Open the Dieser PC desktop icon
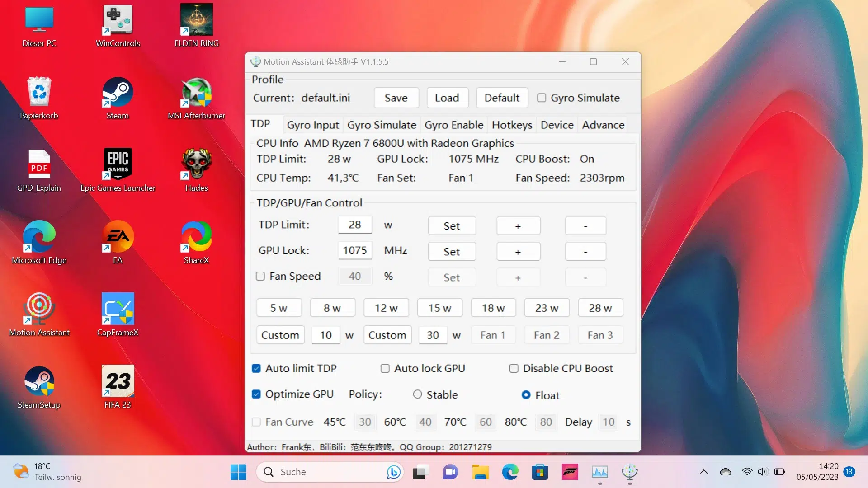This screenshot has height=488, width=868. [x=39, y=26]
